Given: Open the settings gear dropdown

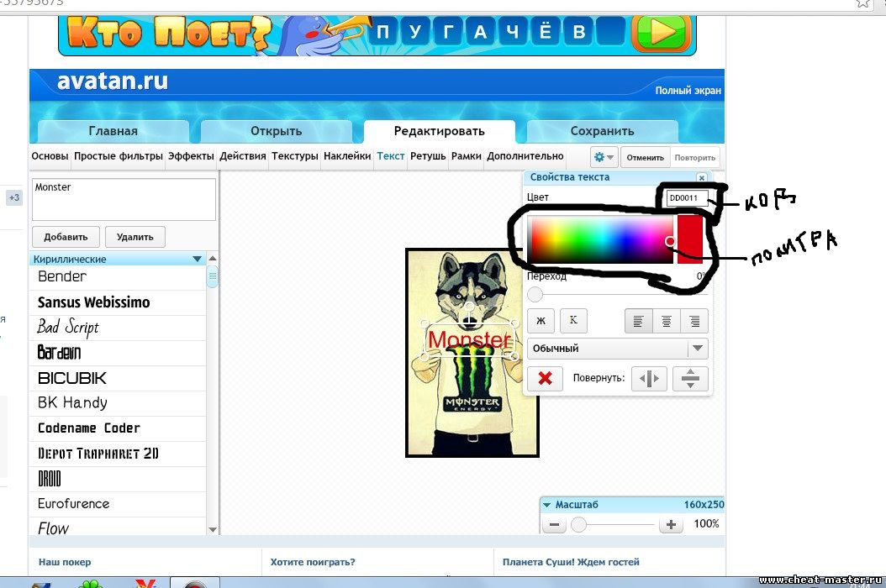Looking at the screenshot, I should tap(604, 157).
